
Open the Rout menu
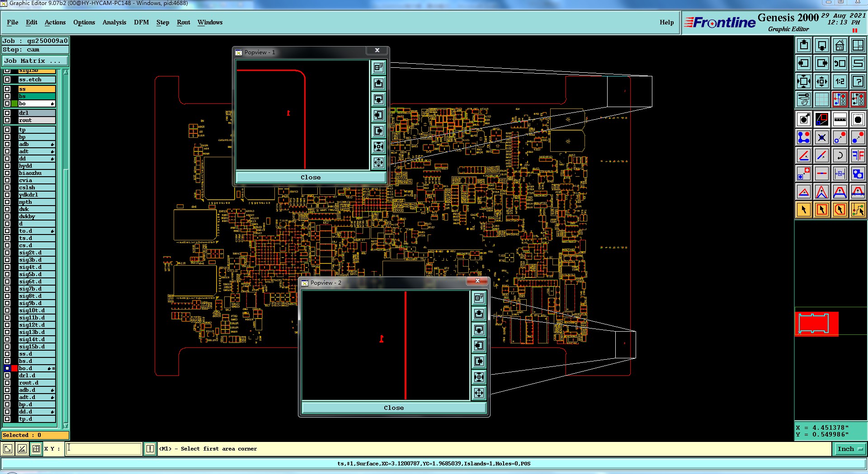click(x=184, y=22)
